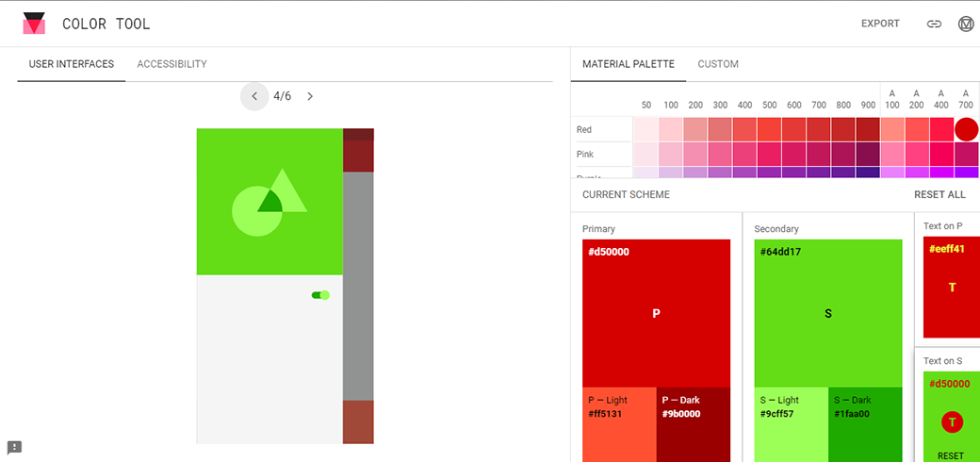Image resolution: width=980 pixels, height=462 pixels.
Task: Go to previous UI preview with left chevron
Action: pos(254,96)
